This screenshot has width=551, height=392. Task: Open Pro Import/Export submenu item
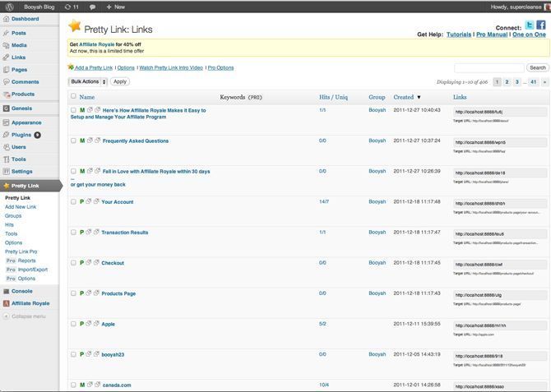pos(27,270)
